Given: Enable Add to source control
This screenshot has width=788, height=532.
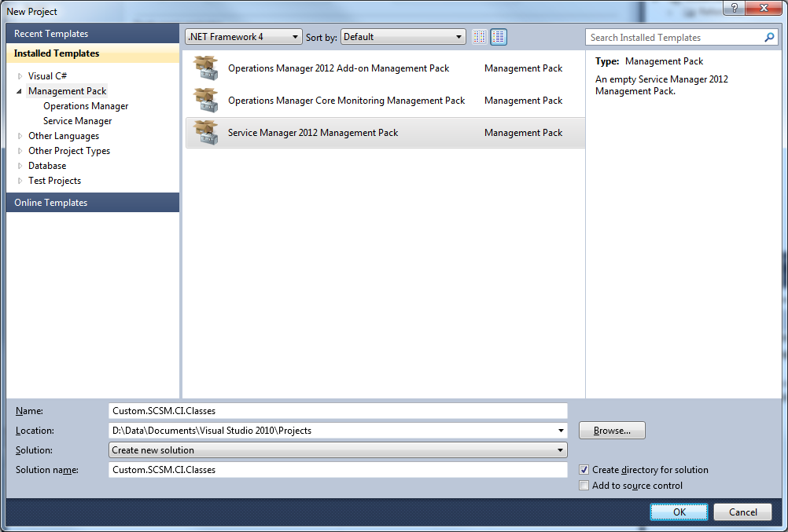Looking at the screenshot, I should (584, 486).
